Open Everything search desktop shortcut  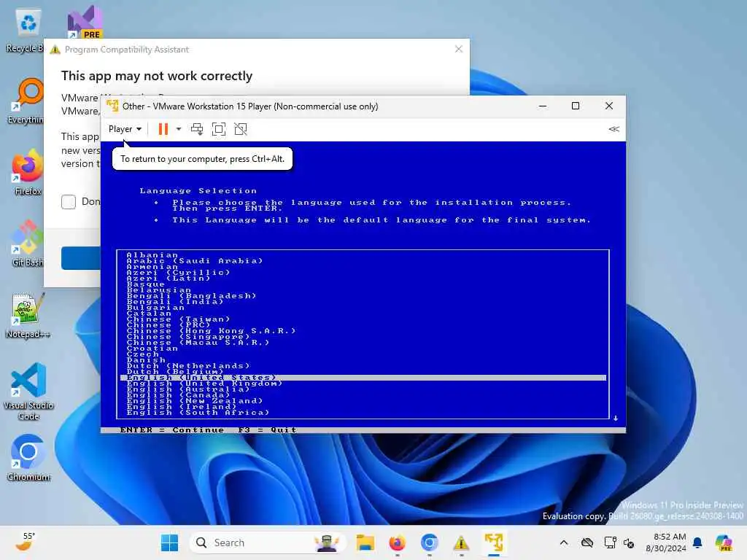coord(26,101)
